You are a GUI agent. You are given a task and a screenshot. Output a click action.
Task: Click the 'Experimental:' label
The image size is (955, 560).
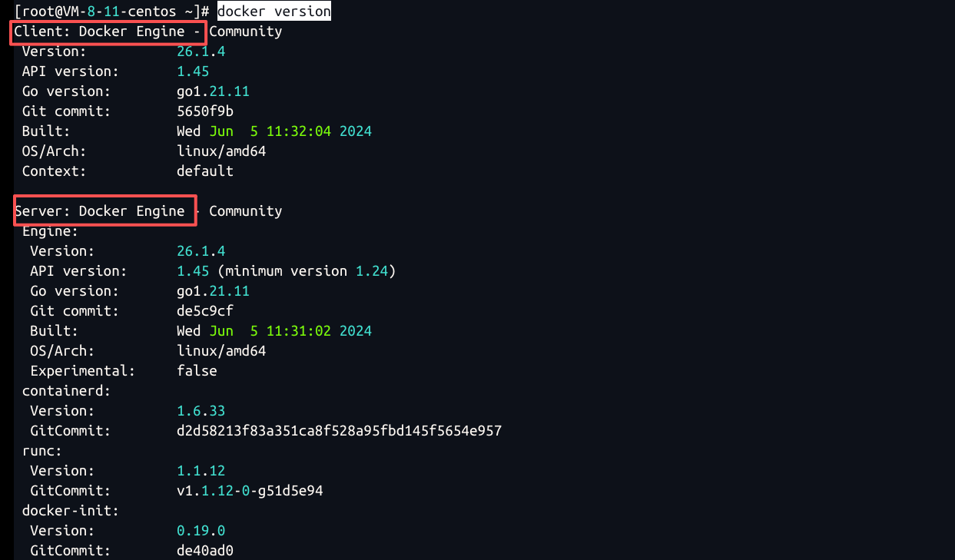coord(83,371)
